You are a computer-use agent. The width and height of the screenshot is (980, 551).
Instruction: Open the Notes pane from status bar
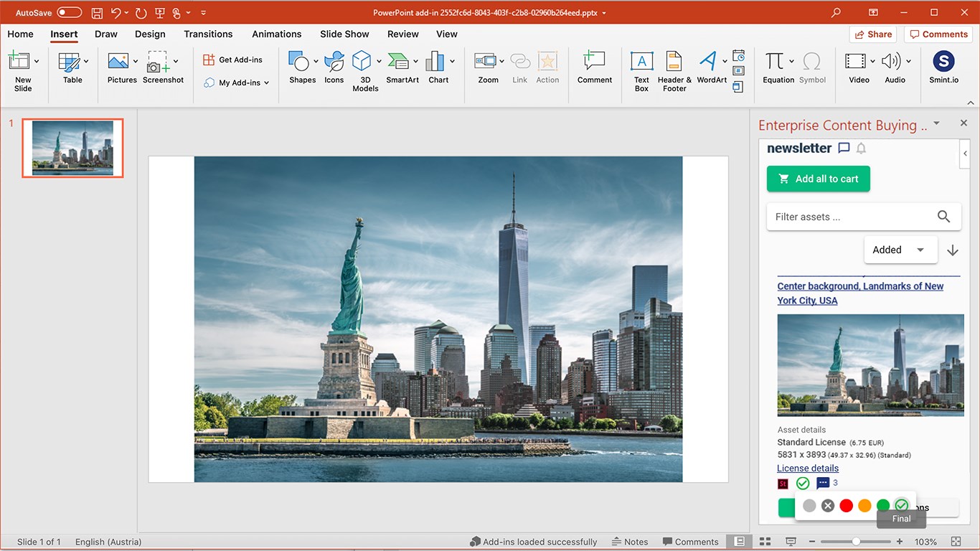(x=629, y=542)
